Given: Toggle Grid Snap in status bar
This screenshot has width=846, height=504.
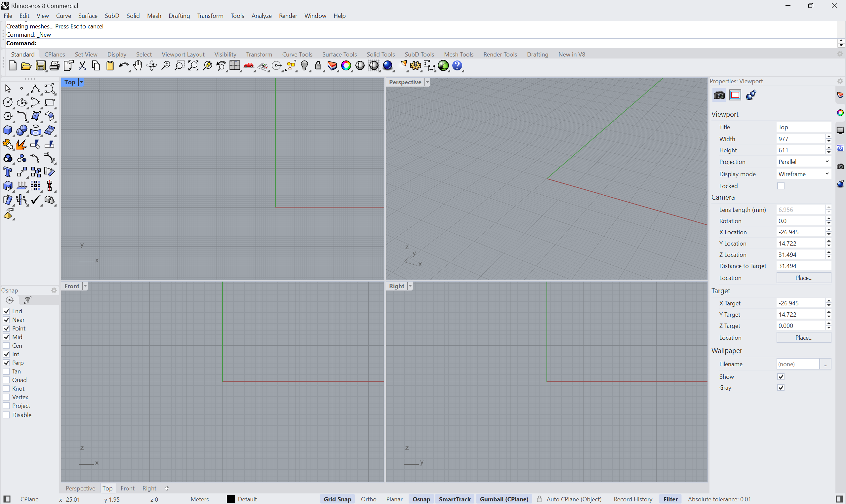Looking at the screenshot, I should pyautogui.click(x=337, y=499).
